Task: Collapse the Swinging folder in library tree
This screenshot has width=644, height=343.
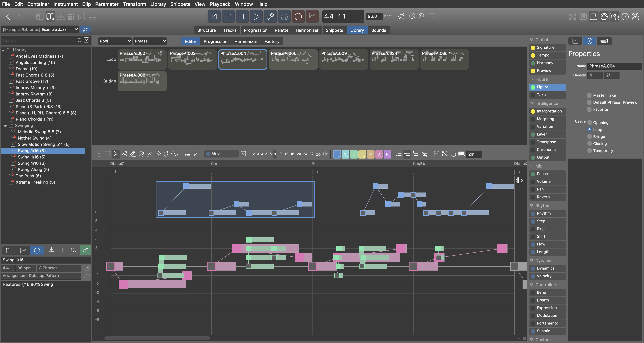Action: coord(5,126)
